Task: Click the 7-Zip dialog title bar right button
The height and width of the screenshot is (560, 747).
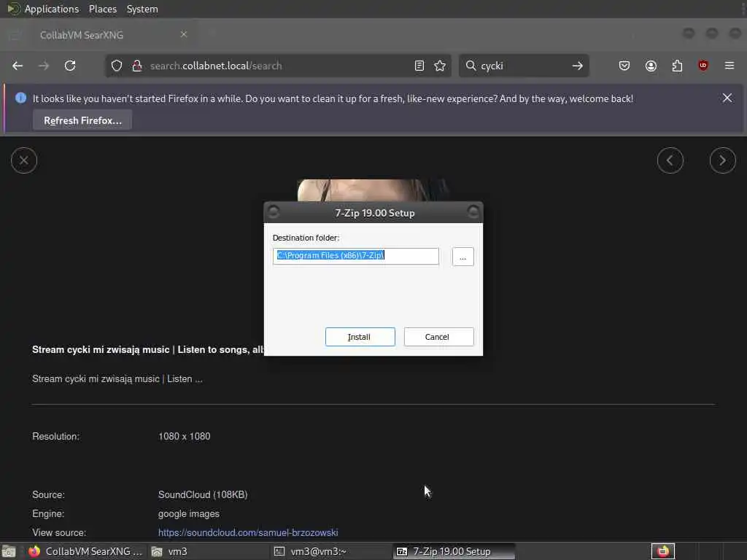Action: (473, 211)
